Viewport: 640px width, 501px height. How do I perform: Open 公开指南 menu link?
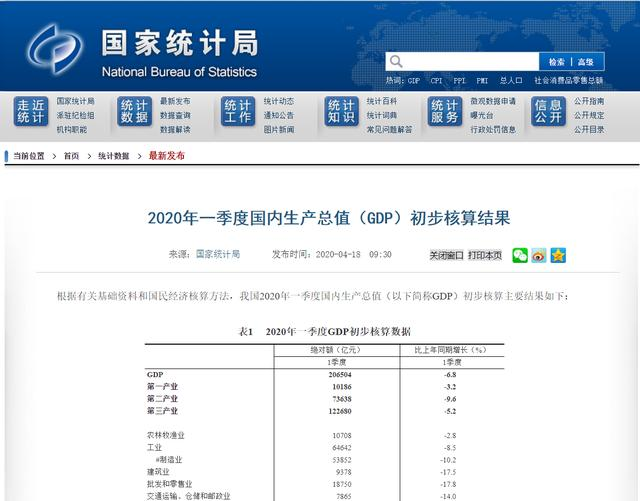(589, 101)
